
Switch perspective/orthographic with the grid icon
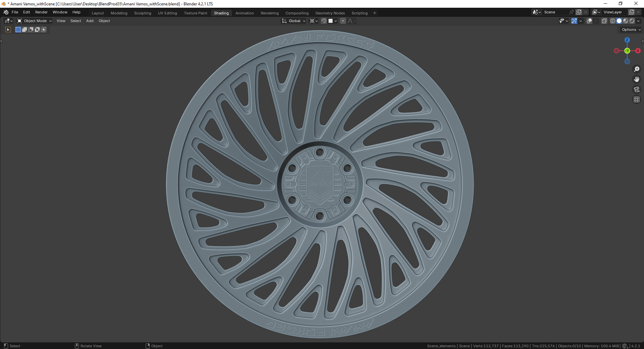(x=637, y=99)
